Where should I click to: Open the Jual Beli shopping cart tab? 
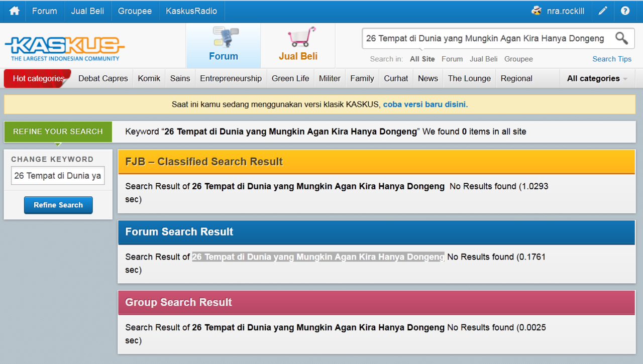(298, 45)
